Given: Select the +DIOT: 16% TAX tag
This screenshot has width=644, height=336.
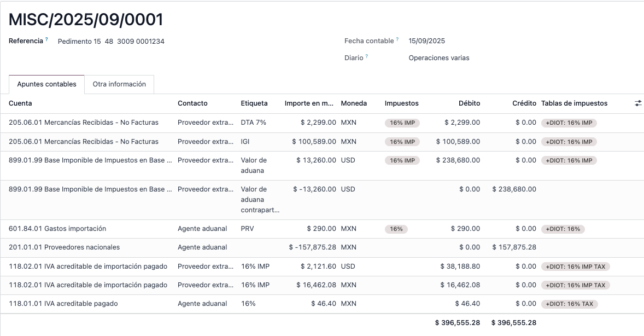Looking at the screenshot, I should point(569,304).
